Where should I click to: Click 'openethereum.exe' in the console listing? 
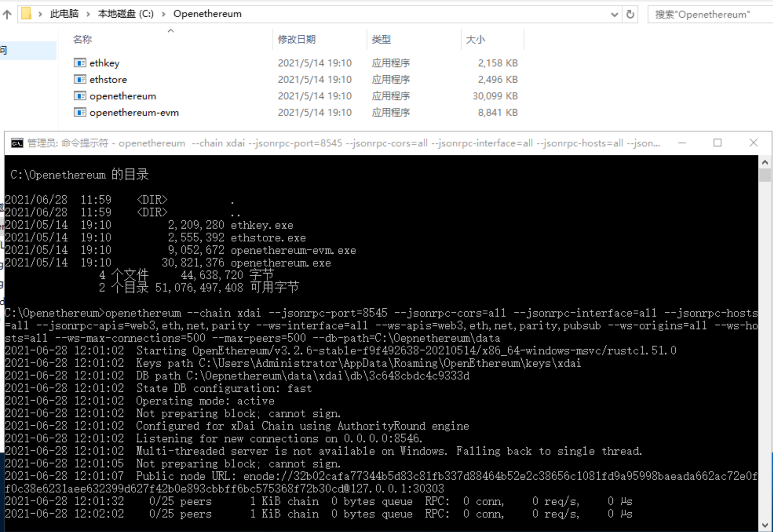pos(281,263)
